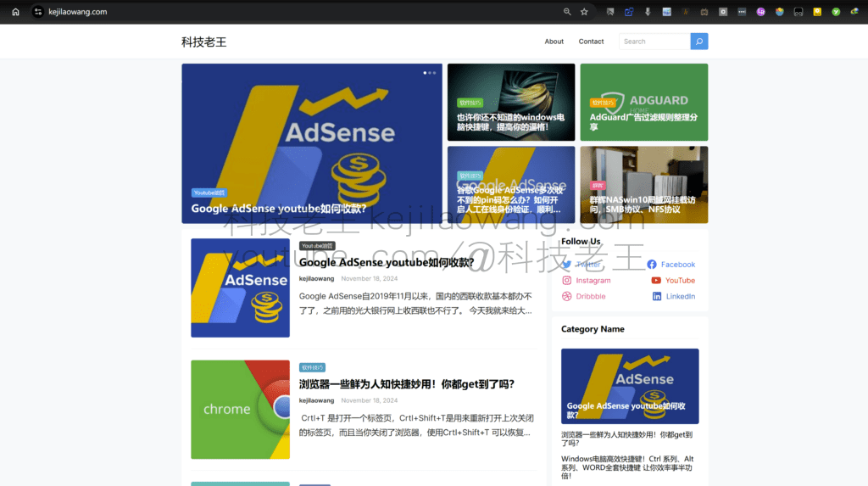Open the large AdSense hero slide
Screen dimensions: 868x486
click(x=312, y=143)
